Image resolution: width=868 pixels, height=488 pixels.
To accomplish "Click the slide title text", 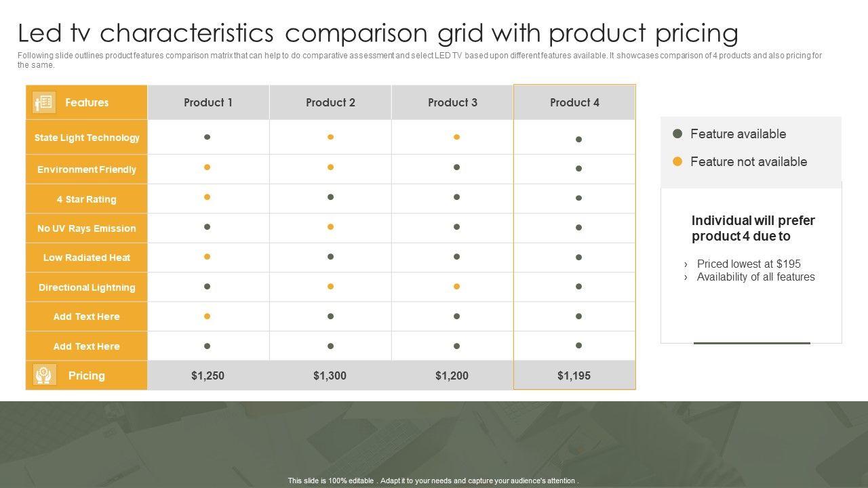I will click(378, 33).
